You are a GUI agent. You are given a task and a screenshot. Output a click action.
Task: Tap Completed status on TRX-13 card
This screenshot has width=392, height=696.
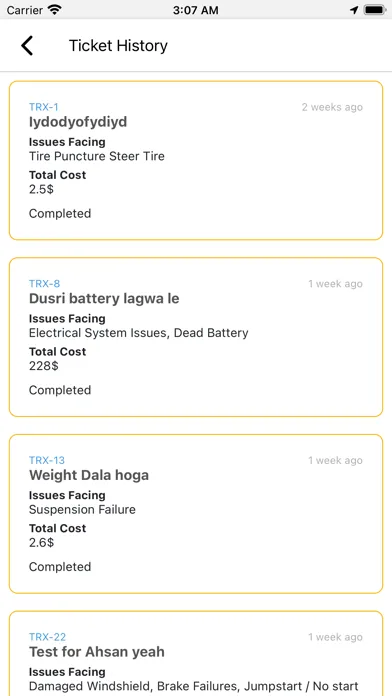click(60, 567)
